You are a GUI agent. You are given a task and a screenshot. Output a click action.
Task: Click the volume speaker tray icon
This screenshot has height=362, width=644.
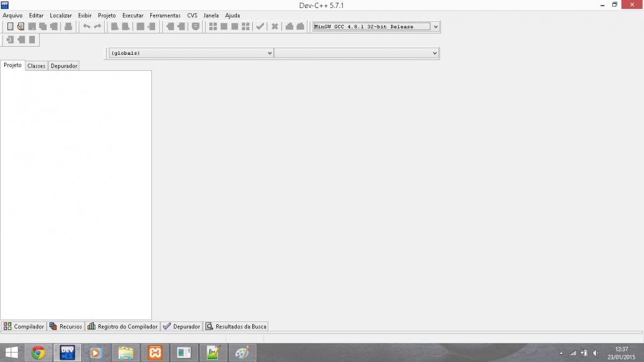(x=596, y=353)
